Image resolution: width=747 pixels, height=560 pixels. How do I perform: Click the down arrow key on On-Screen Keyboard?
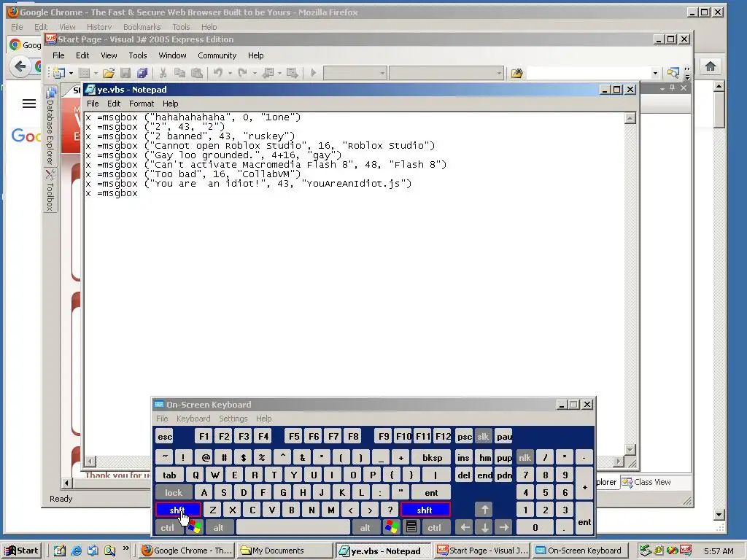pyautogui.click(x=484, y=528)
